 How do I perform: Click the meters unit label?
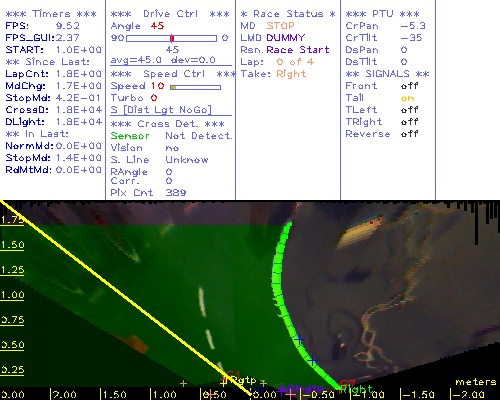pos(476,382)
